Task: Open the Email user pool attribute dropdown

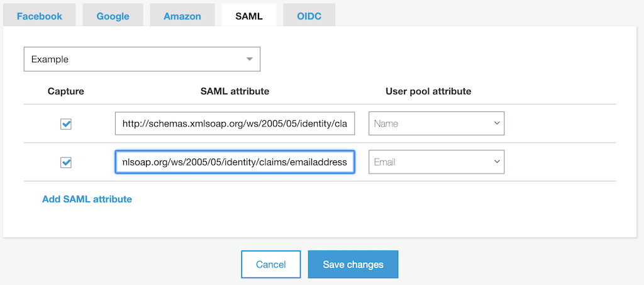Action: [436, 162]
